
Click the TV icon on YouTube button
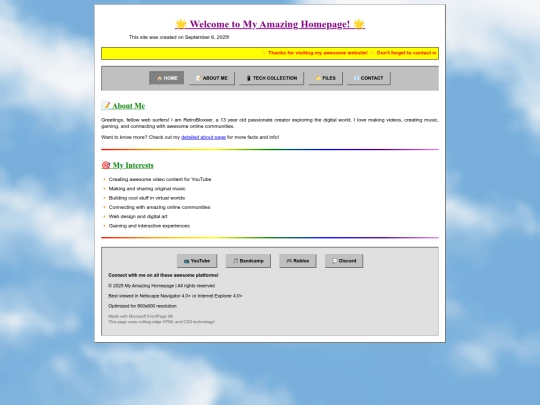click(186, 261)
